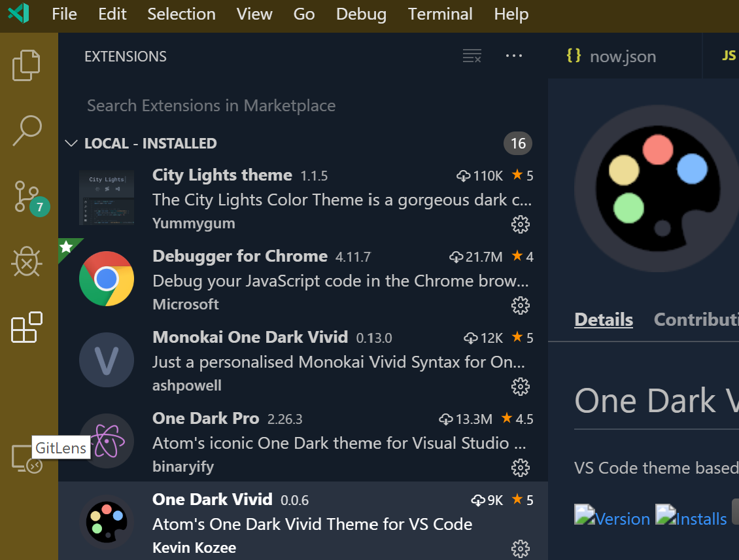Open the Explorer view
Image resolution: width=739 pixels, height=560 pixels.
(x=26, y=65)
